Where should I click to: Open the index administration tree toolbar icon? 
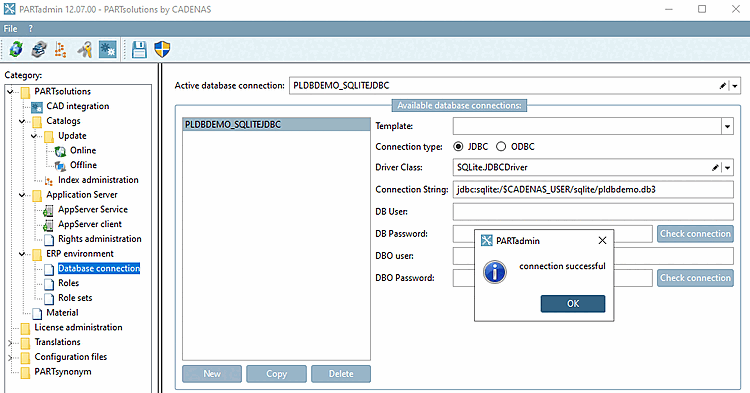coord(61,49)
